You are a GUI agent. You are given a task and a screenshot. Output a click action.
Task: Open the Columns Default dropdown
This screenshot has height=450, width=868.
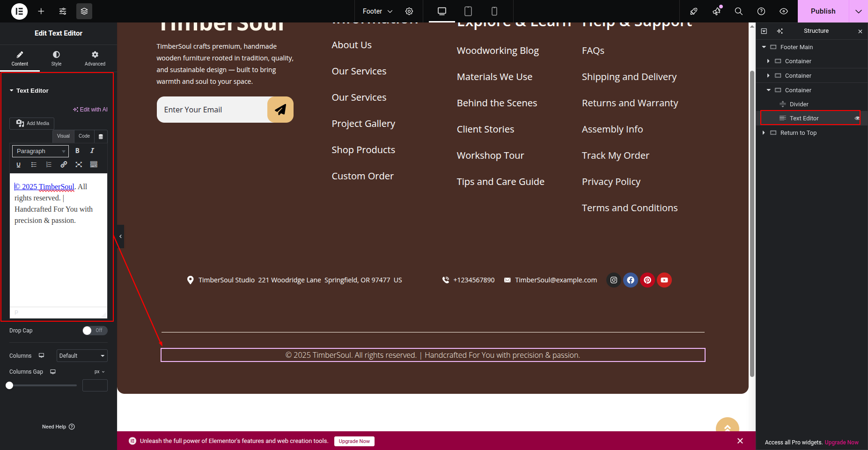82,356
